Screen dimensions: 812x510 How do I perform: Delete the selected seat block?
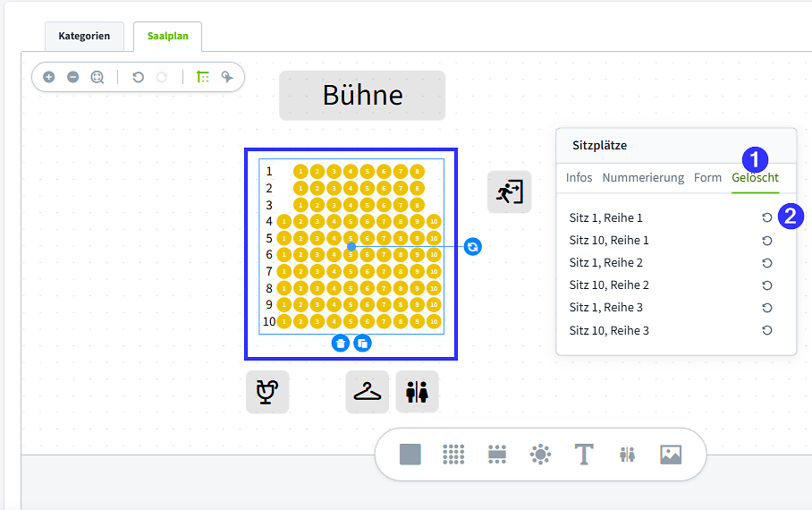pos(340,343)
